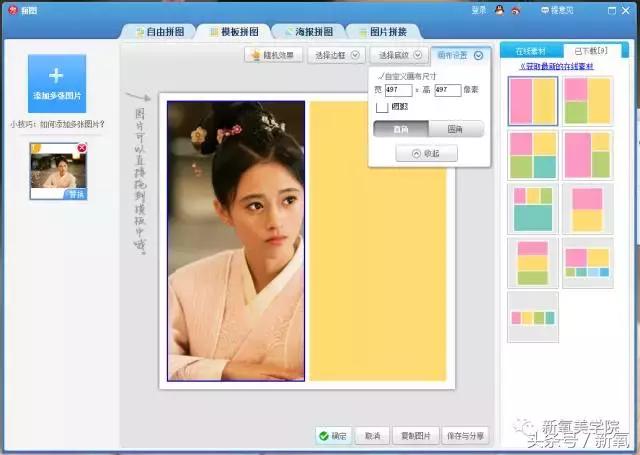Collapse the 画布设置 dropdown header

460,55
